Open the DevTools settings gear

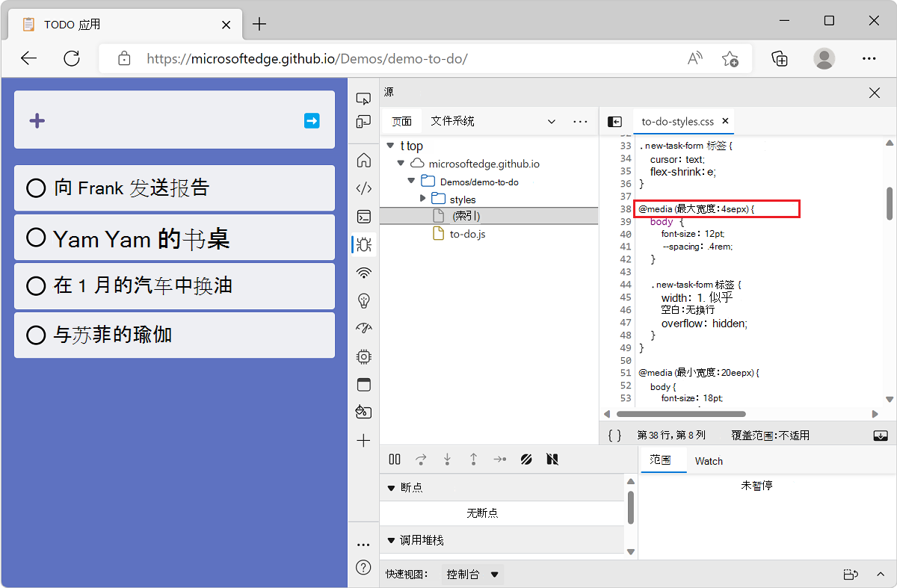[x=363, y=356]
